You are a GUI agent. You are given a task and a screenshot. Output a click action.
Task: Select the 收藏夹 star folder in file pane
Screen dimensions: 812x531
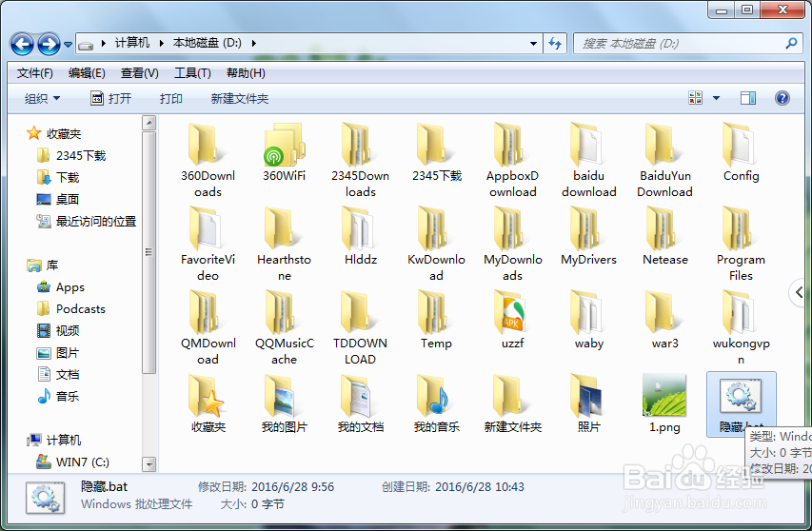click(208, 404)
